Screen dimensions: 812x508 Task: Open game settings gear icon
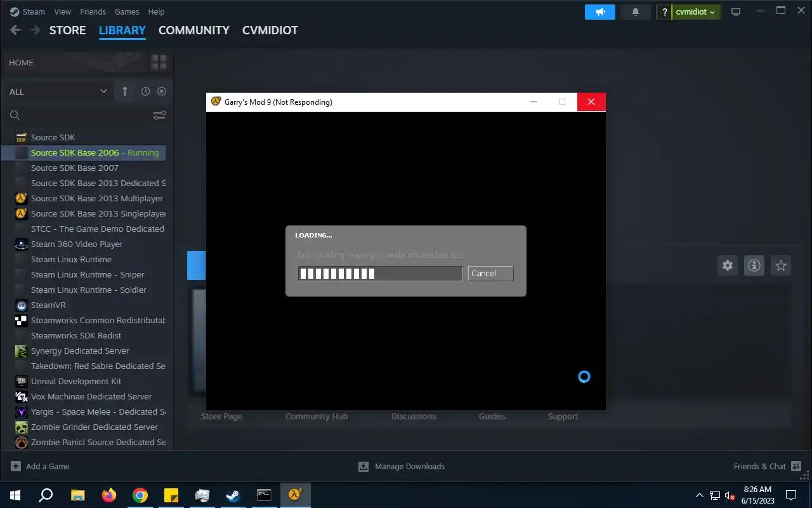pos(728,265)
